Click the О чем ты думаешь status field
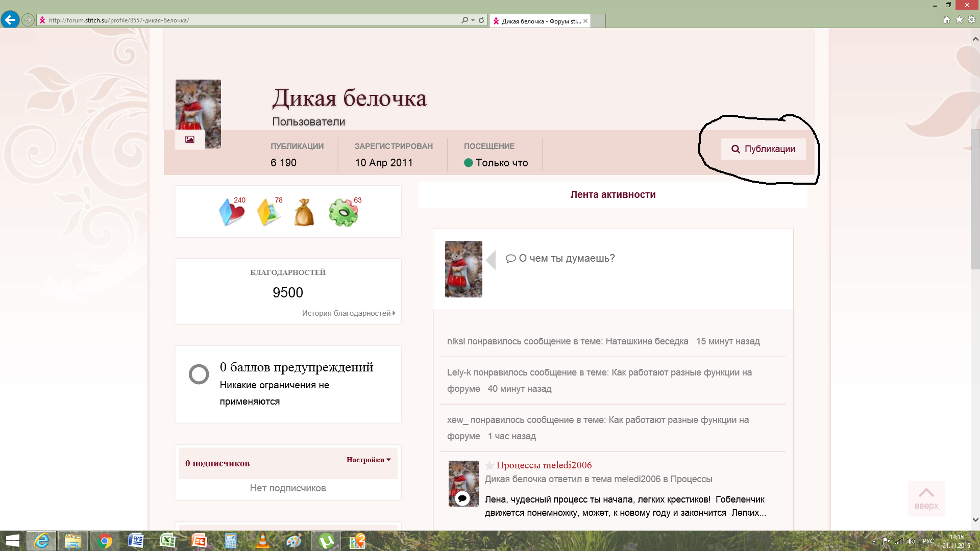 (567, 258)
